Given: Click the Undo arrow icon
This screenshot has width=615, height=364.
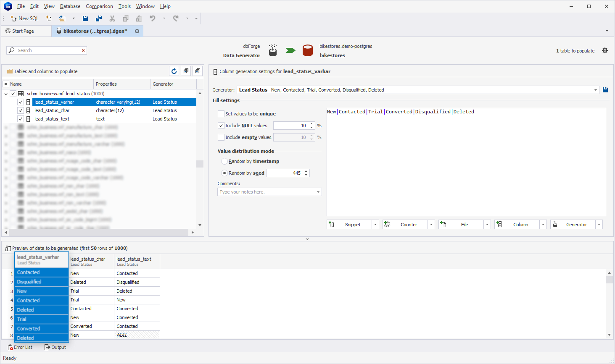Looking at the screenshot, I should [x=153, y=18].
